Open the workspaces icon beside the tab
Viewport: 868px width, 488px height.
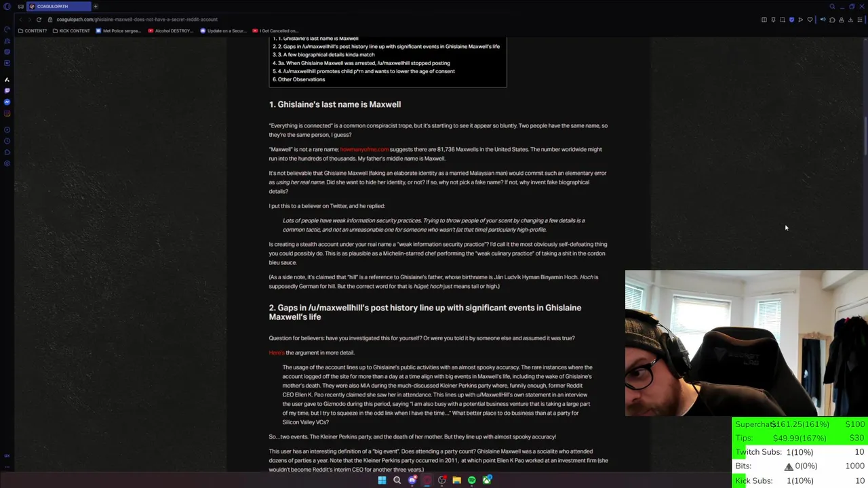[x=20, y=6]
